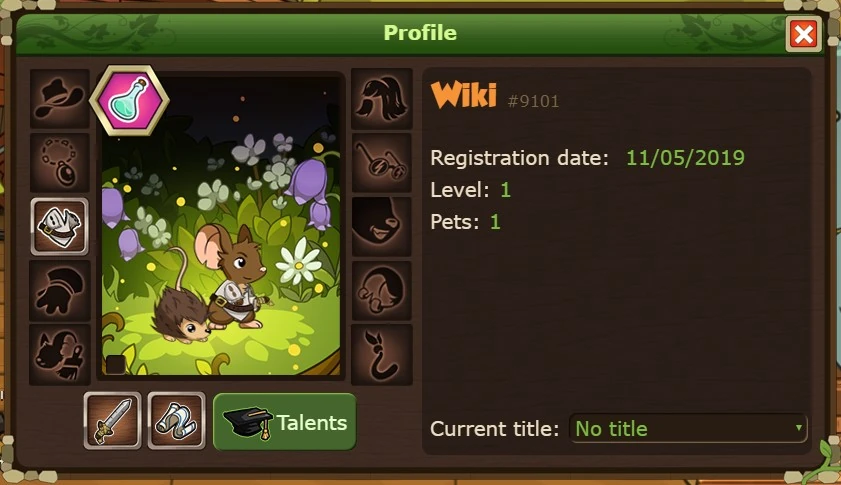This screenshot has height=485, width=841.
Task: Open the necklace equipment slot
Action: coord(60,163)
